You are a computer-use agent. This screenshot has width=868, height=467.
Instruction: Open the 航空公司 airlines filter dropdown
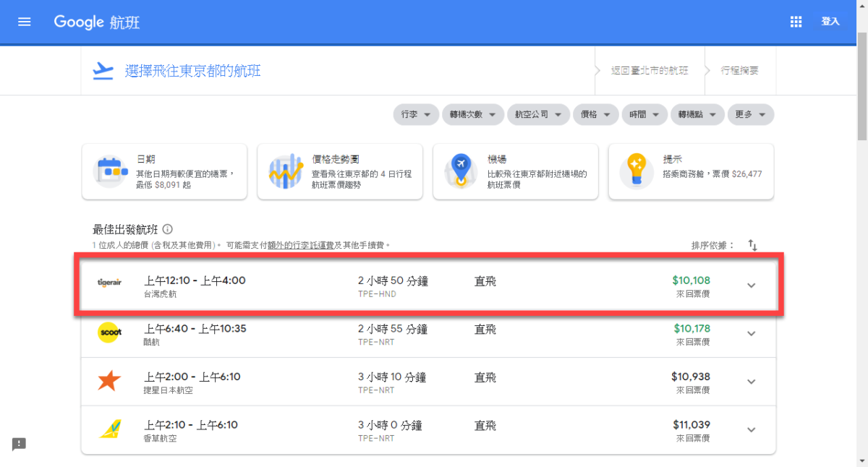click(x=538, y=114)
